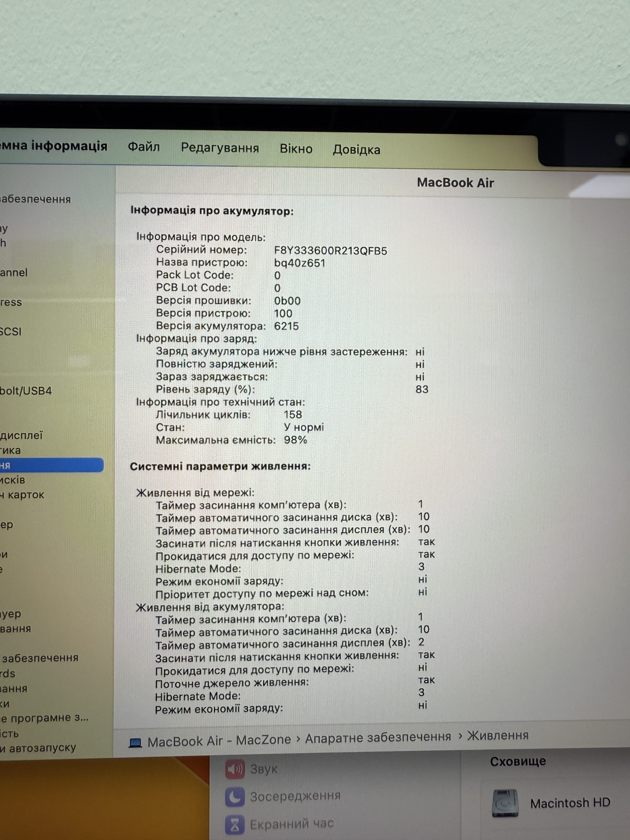Click the Macintosh HD drive icon

click(x=505, y=803)
